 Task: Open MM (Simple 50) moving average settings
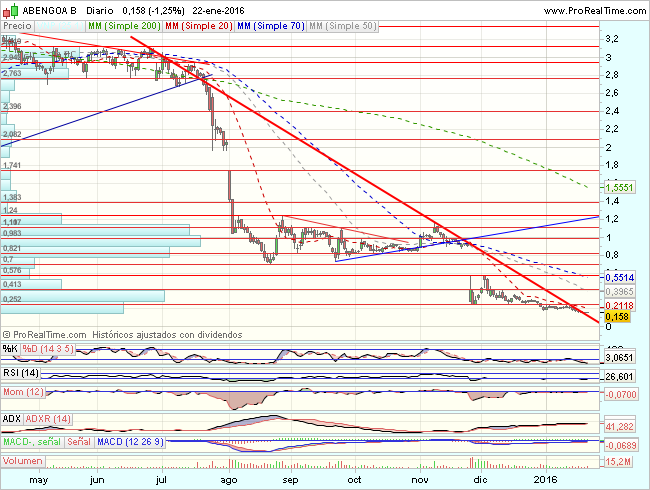[343, 26]
